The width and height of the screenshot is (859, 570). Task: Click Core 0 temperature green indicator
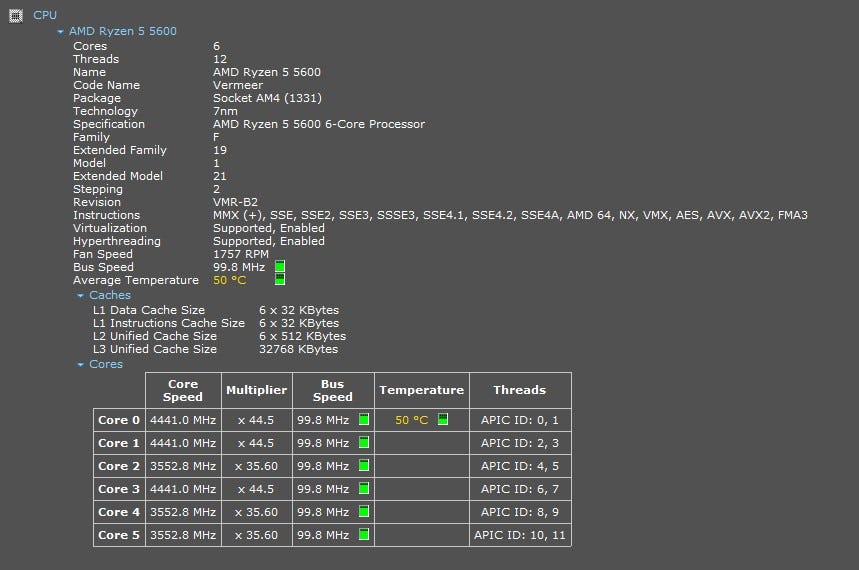pos(443,419)
